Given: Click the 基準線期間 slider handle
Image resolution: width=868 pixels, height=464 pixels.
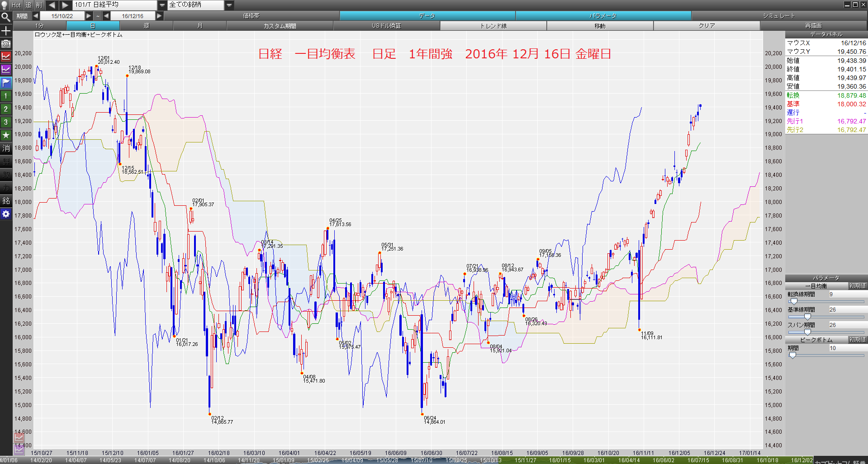Looking at the screenshot, I should [x=807, y=317].
